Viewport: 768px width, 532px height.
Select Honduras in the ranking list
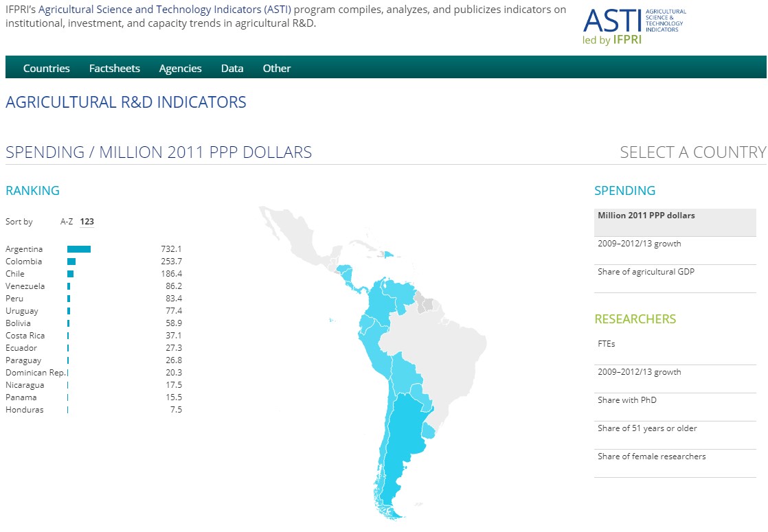click(x=24, y=410)
